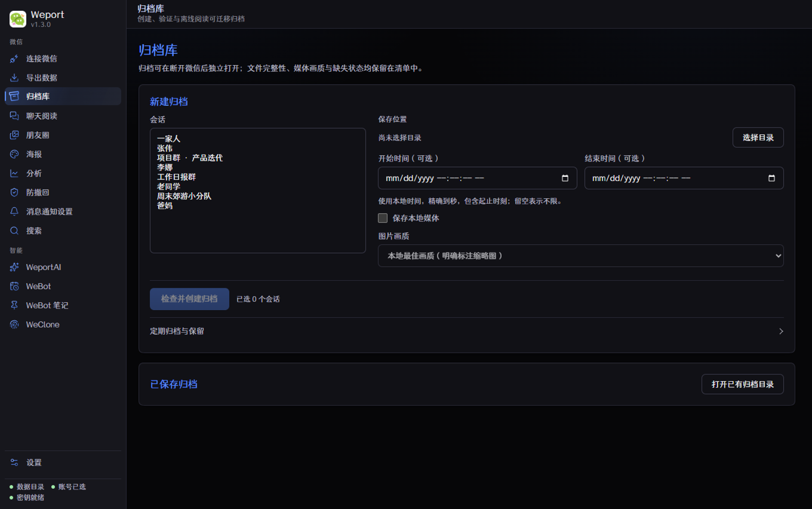The width and height of the screenshot is (812, 509).
Task: Enable the 保存本地媒体 checkbox
Action: tap(382, 218)
